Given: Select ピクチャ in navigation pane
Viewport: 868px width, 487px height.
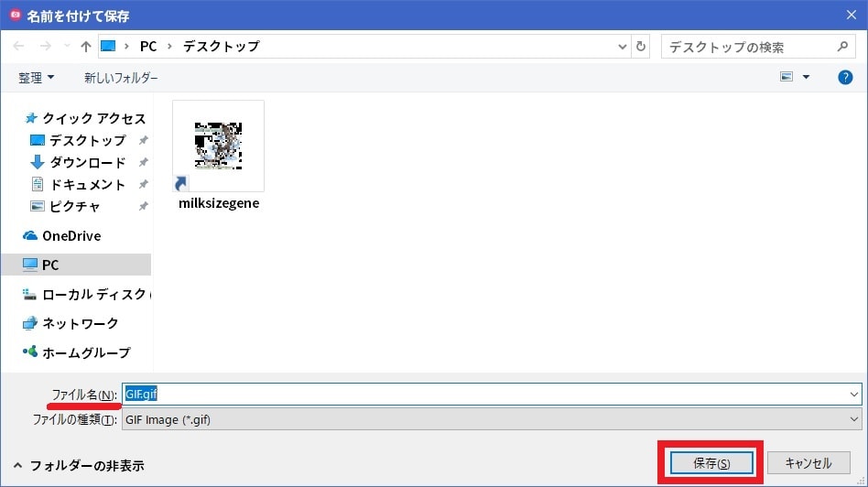Looking at the screenshot, I should click(x=65, y=206).
